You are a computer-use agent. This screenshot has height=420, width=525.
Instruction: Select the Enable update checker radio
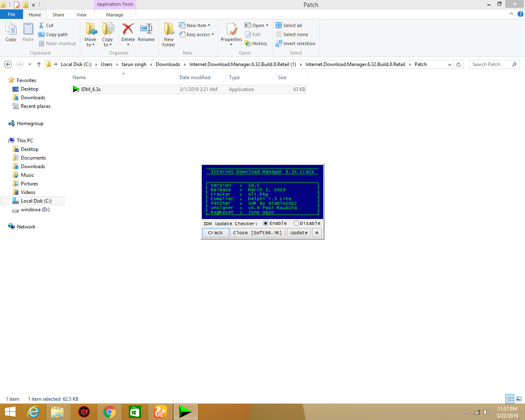(x=266, y=224)
